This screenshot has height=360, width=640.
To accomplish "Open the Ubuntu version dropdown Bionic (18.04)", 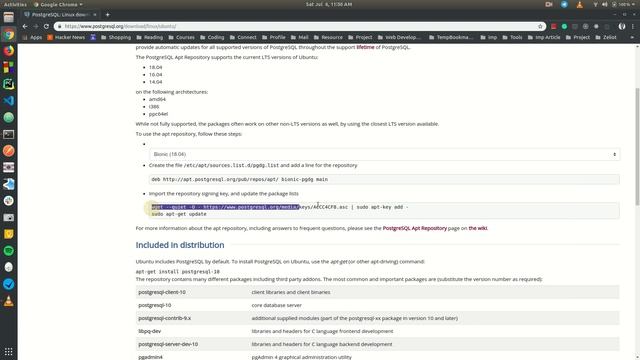I will (x=384, y=154).
